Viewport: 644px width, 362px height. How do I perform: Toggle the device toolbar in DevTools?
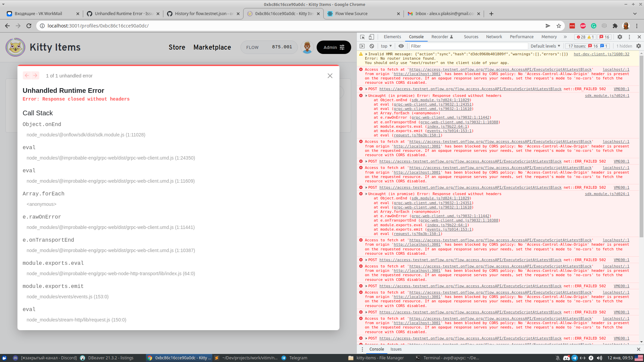(371, 37)
